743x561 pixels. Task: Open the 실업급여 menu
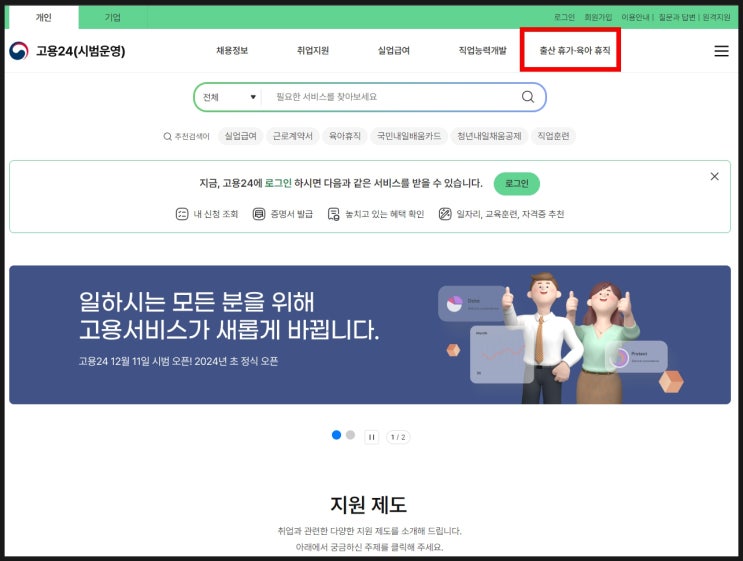393,51
